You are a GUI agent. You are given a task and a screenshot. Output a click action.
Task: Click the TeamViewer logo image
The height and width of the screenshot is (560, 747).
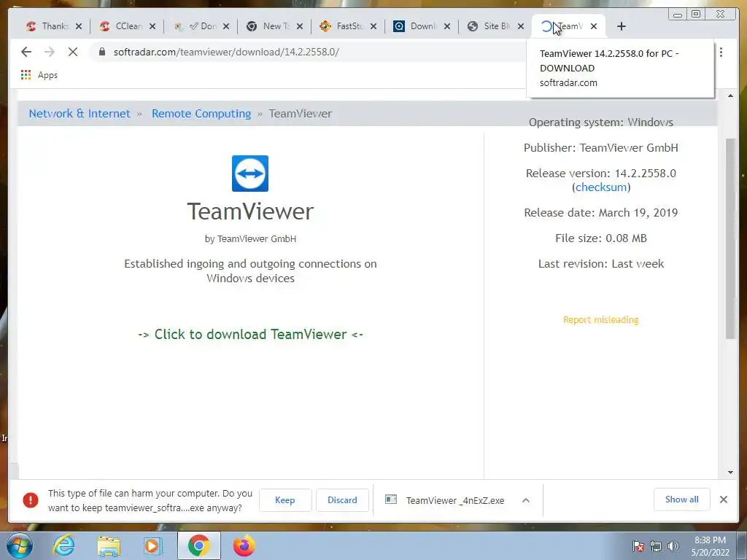250,174
